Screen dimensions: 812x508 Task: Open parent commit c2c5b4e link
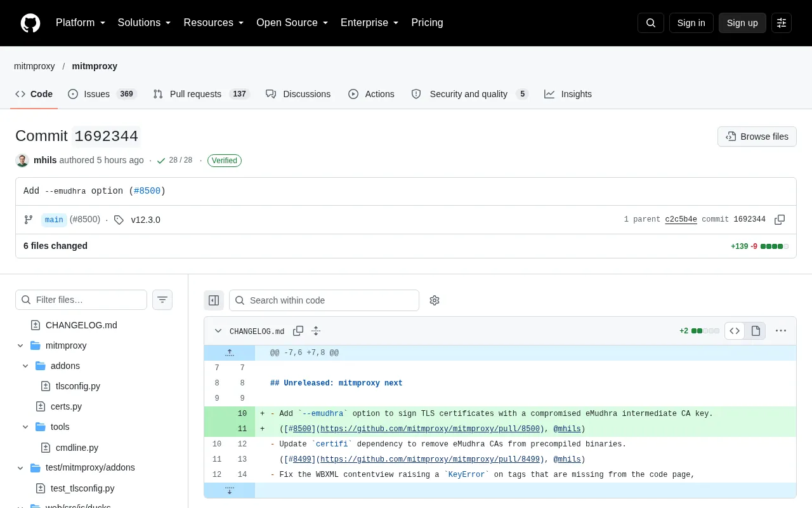click(x=681, y=220)
